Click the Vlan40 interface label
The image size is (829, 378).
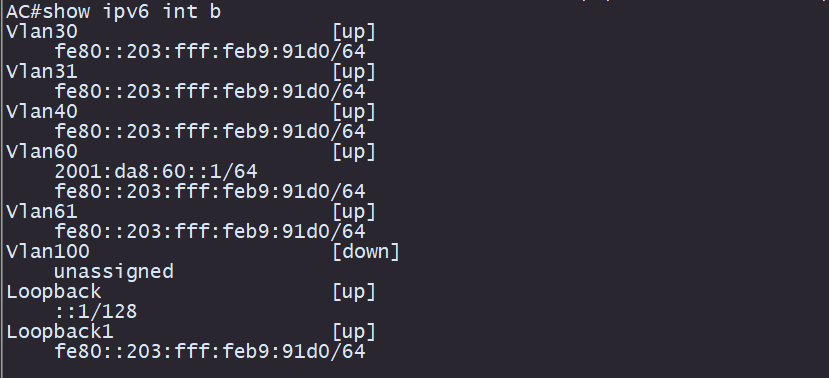click(x=42, y=112)
